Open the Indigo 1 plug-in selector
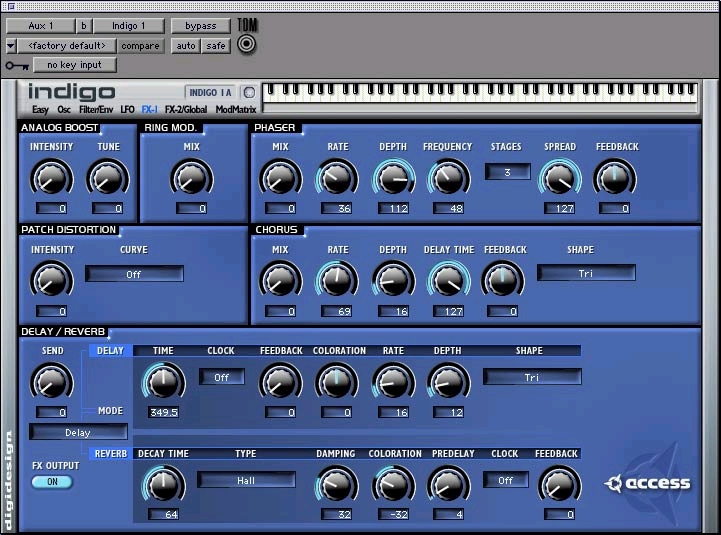The image size is (721, 535). pyautogui.click(x=129, y=26)
